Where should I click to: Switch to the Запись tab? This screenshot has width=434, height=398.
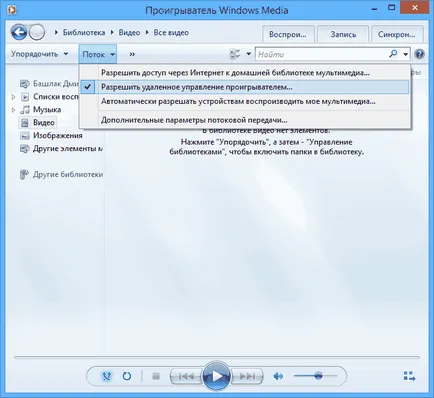point(343,35)
